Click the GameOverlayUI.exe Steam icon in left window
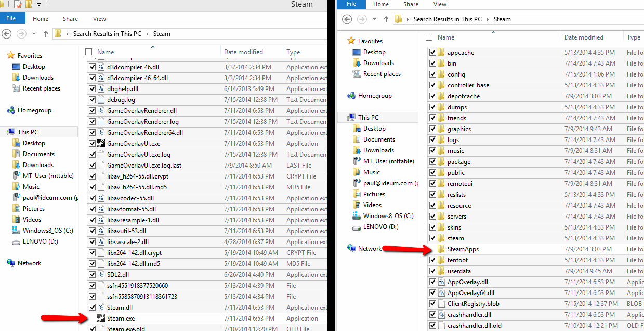 point(101,143)
